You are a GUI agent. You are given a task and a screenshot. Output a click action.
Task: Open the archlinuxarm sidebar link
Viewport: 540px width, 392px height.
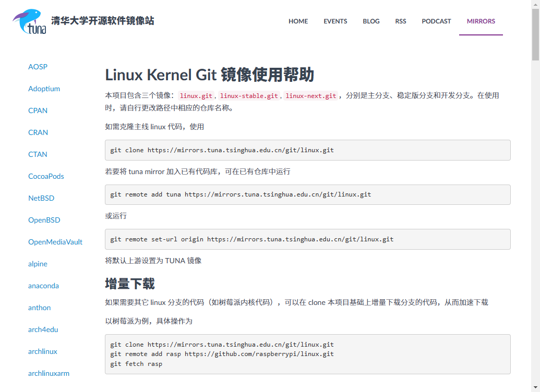pos(49,373)
